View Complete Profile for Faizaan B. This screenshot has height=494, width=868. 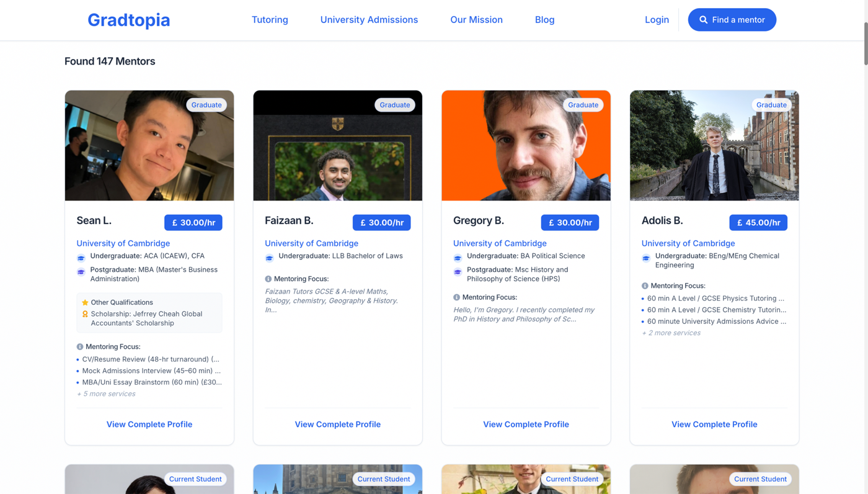tap(338, 424)
